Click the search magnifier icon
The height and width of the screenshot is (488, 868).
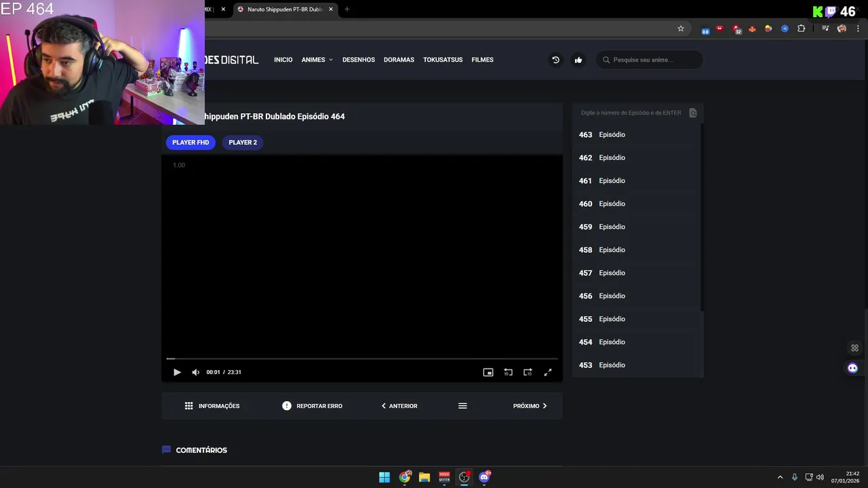tap(606, 60)
